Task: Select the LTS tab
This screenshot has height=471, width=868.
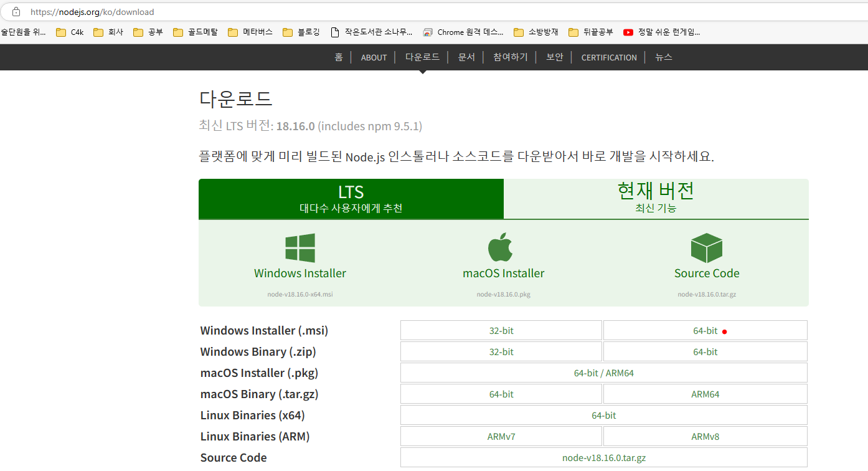Action: [351, 199]
